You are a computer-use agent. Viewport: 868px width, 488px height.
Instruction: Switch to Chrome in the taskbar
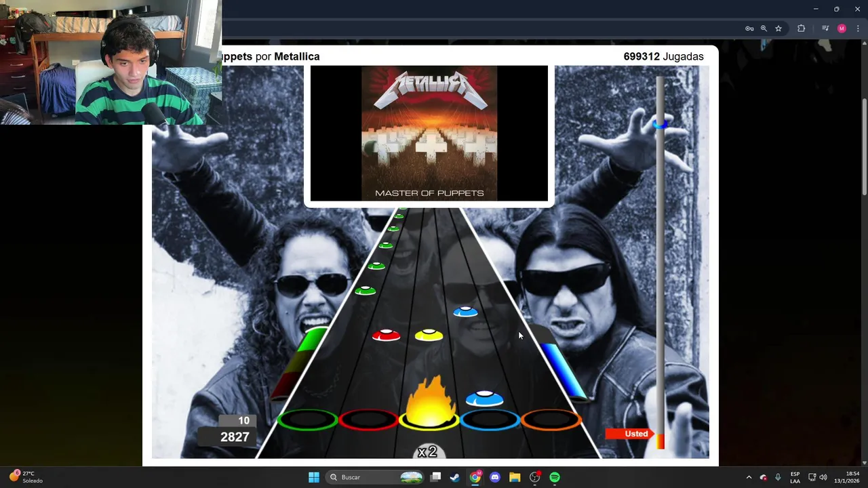(x=475, y=477)
